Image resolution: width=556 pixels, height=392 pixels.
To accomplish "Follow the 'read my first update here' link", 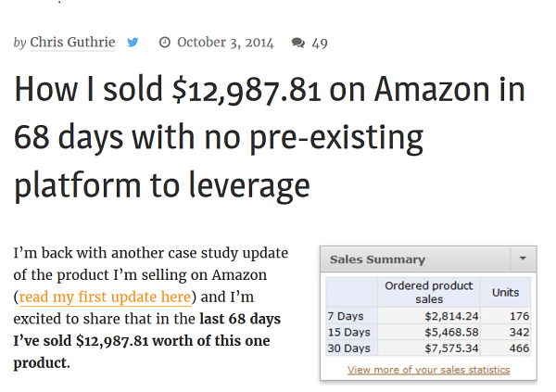I will pyautogui.click(x=105, y=297).
